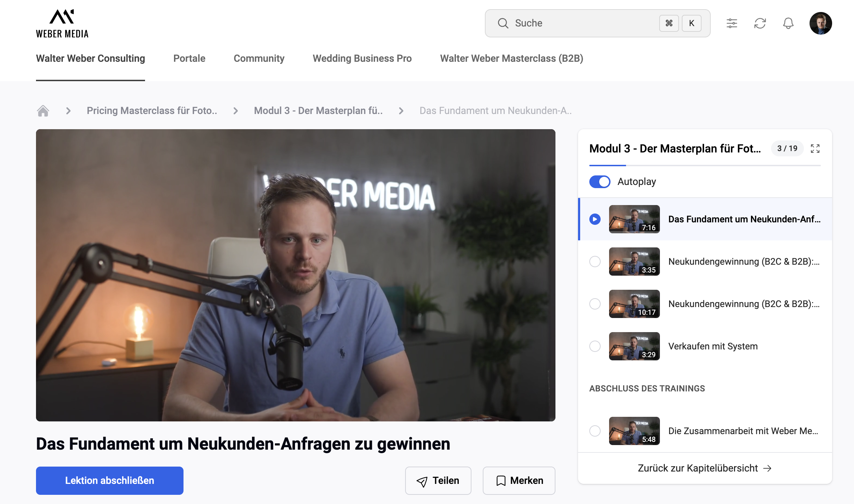
Task: Open the settings sliders icon
Action: (x=732, y=23)
